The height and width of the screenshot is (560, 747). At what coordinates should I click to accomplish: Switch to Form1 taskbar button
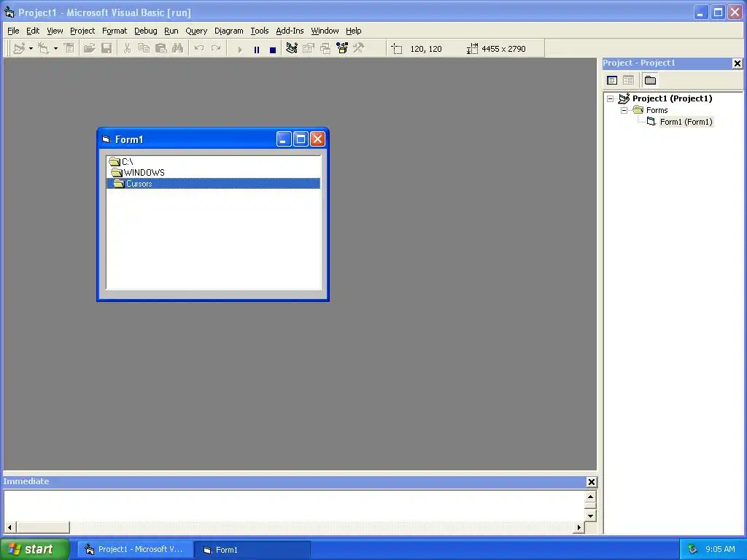[252, 550]
